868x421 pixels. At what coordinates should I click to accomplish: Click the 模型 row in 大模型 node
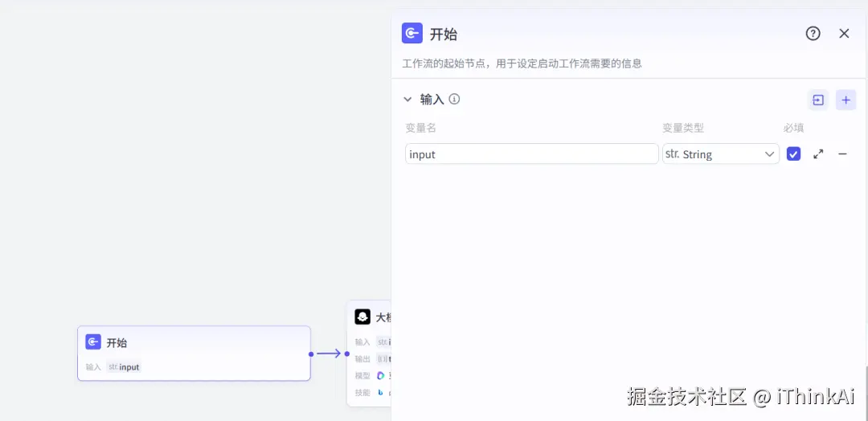pos(373,376)
